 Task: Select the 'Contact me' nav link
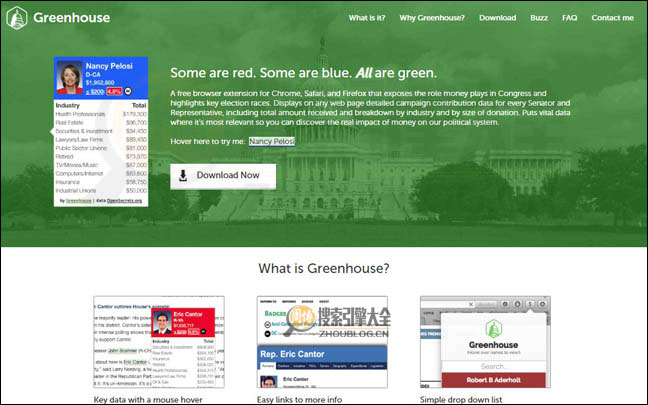tap(612, 18)
